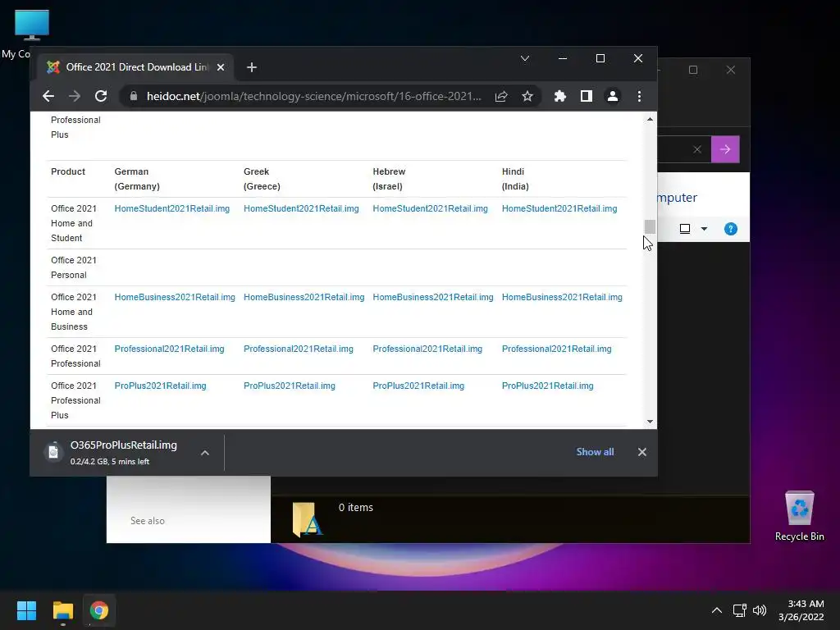Download Greek HomeBusiness2021Retail.img
The image size is (840, 630).
pyautogui.click(x=304, y=297)
